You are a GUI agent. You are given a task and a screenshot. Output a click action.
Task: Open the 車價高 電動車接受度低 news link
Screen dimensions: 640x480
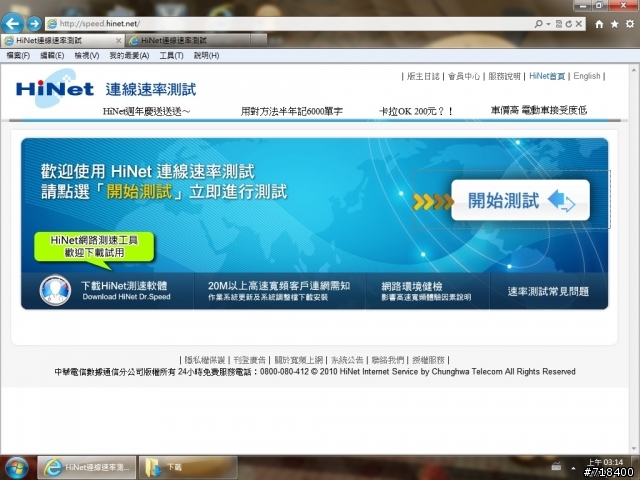[x=539, y=110]
